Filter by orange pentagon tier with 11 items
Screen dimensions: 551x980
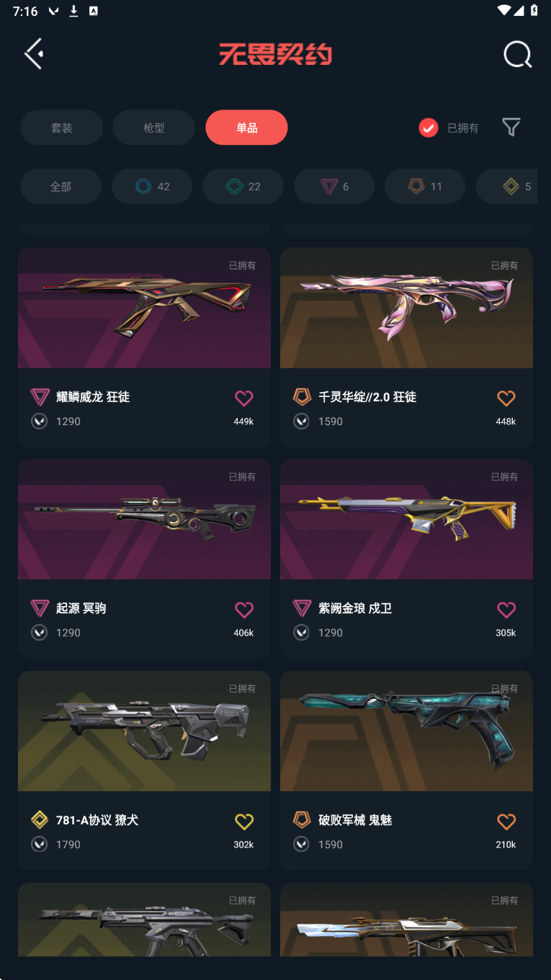coord(425,187)
